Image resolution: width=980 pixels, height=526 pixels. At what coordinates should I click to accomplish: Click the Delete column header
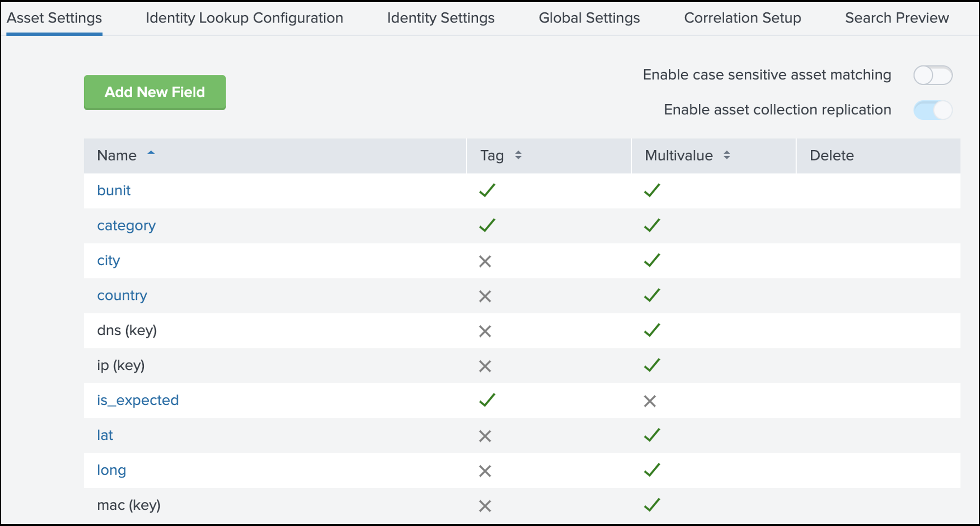[x=831, y=156]
